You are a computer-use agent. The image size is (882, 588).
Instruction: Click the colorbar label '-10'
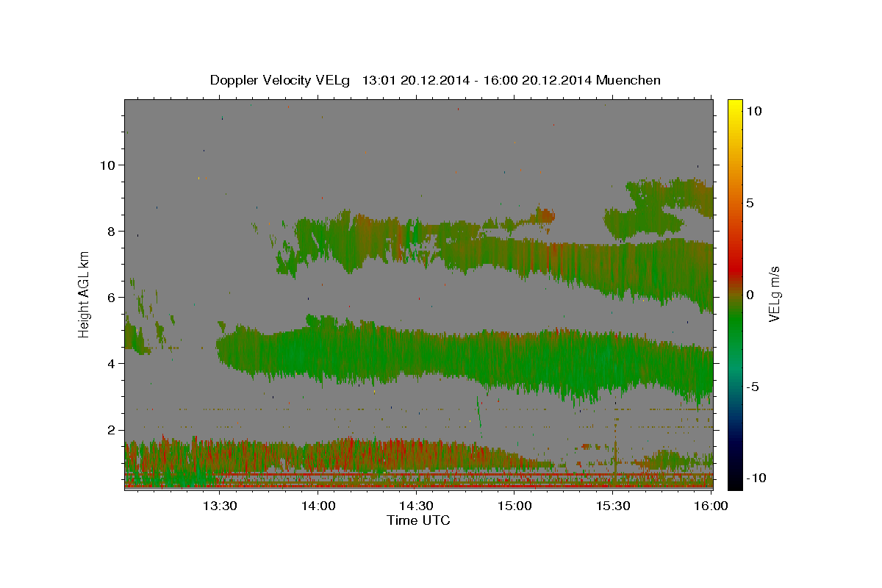tap(756, 478)
